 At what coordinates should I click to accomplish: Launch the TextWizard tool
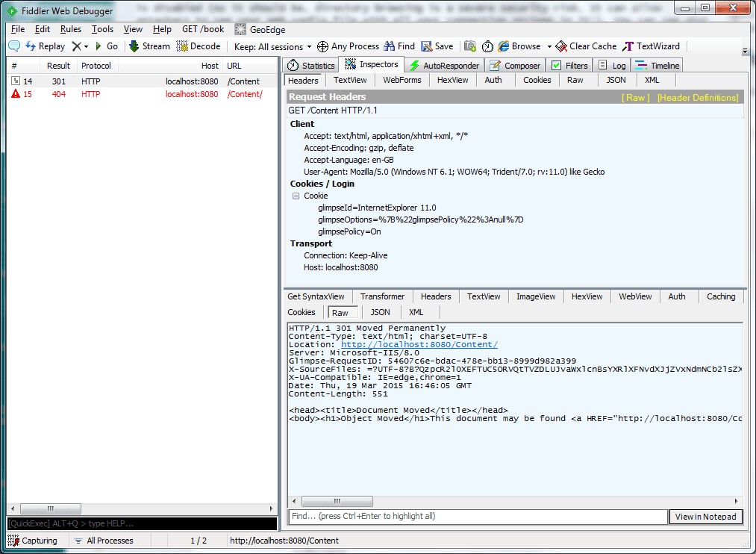[642, 46]
